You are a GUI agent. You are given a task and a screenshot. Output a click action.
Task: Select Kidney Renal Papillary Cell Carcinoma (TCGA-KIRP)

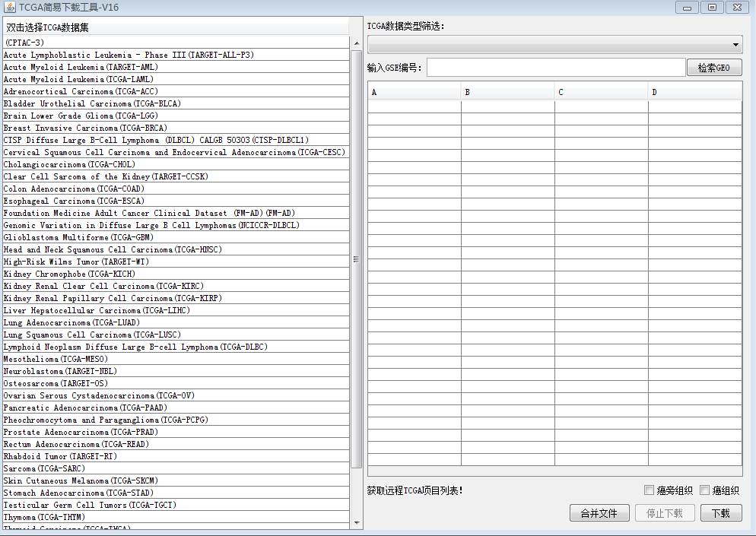click(176, 298)
